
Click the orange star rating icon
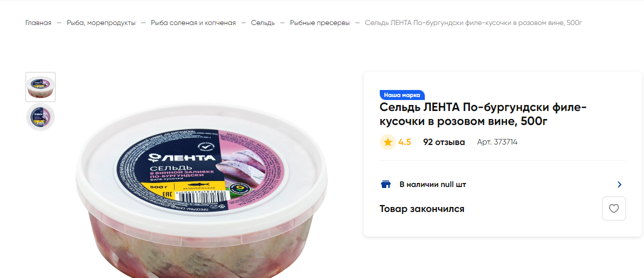click(x=387, y=142)
